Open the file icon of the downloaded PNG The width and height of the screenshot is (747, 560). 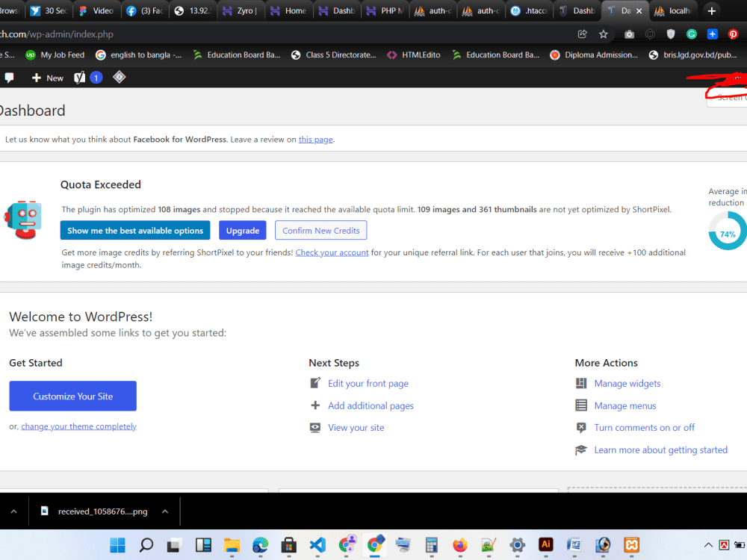pos(44,511)
